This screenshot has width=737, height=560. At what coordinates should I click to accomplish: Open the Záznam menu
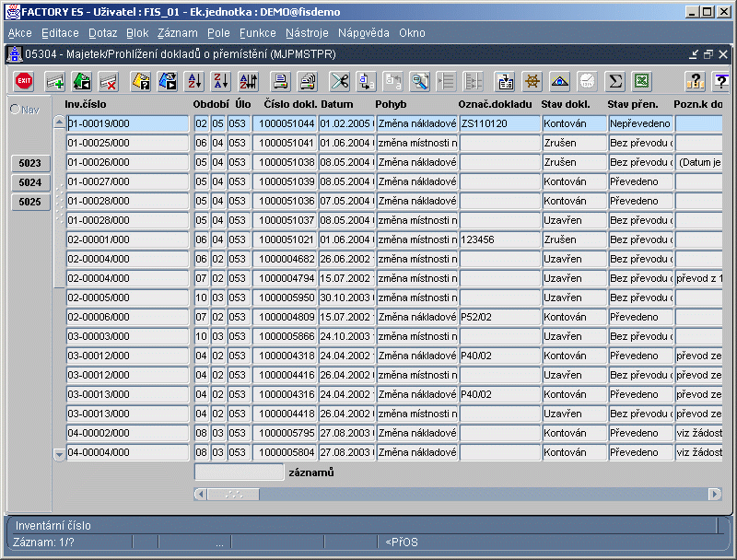[178, 33]
